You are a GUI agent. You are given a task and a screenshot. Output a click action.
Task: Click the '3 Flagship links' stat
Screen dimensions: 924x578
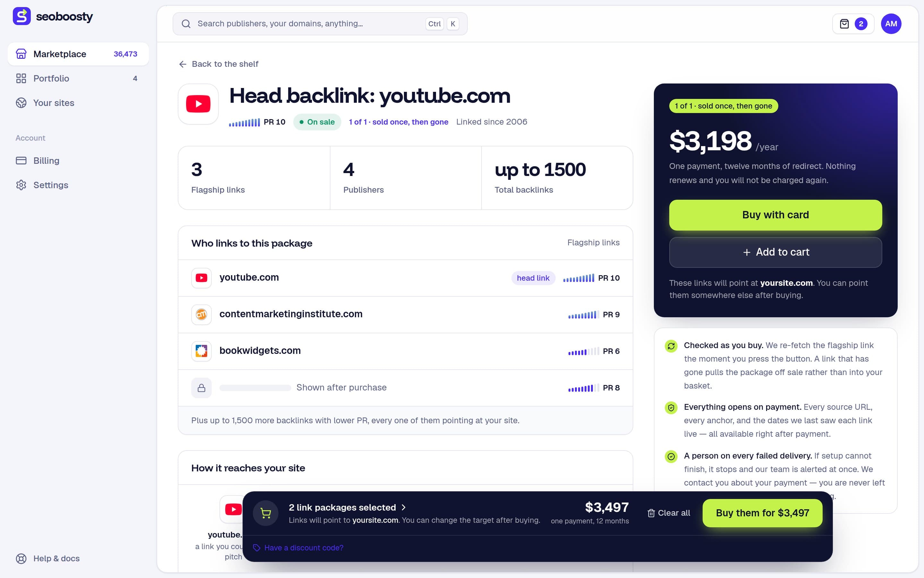point(254,178)
